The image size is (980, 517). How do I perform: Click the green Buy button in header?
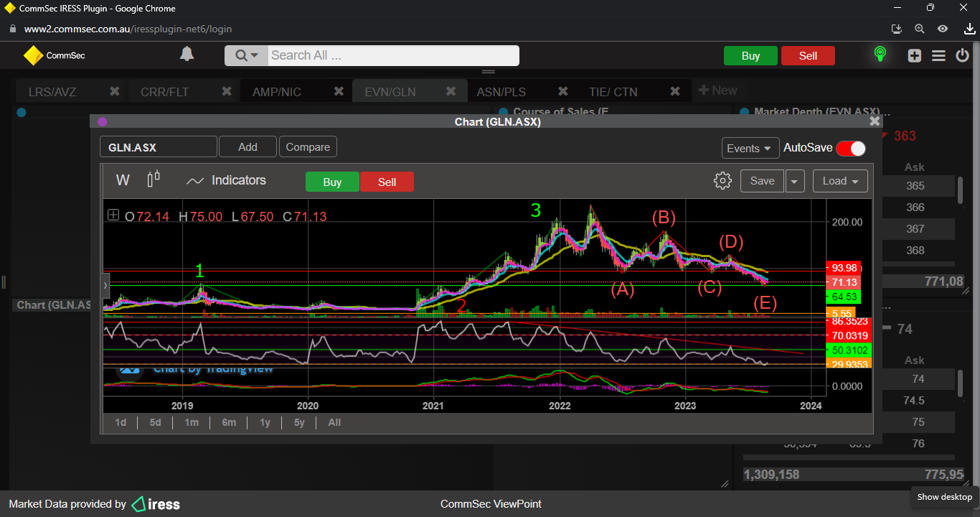tap(750, 56)
